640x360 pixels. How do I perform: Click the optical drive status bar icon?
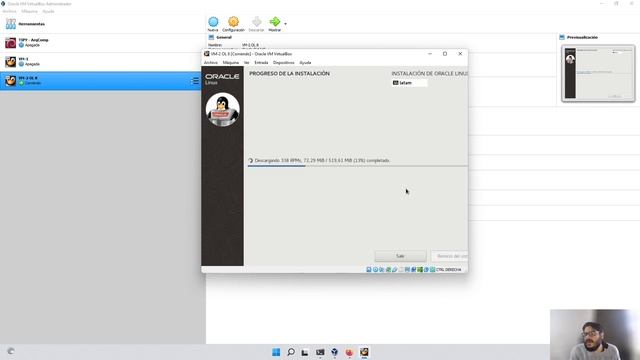(x=375, y=270)
